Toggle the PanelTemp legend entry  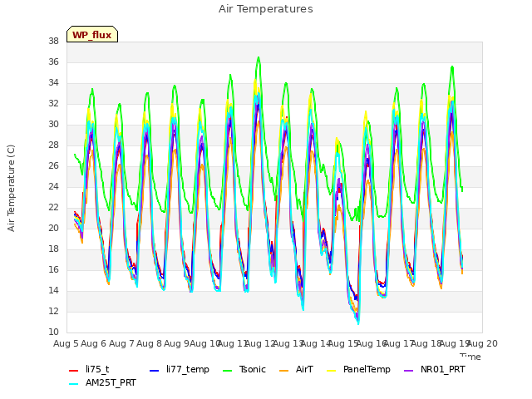[358, 369]
